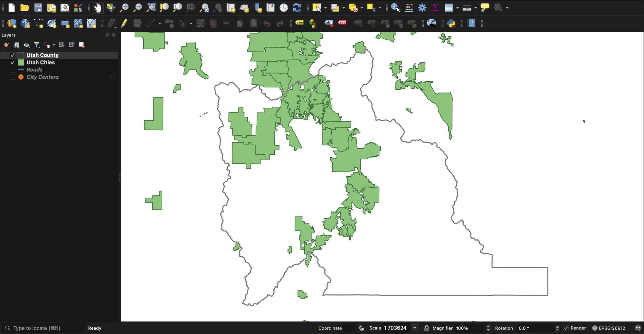Click the Utah Cities green color swatch

pos(21,63)
